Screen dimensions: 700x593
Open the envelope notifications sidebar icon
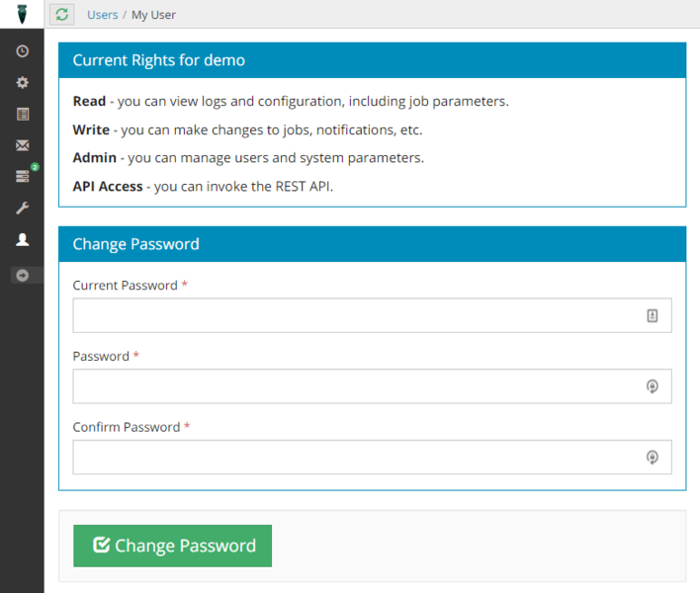pos(23,145)
